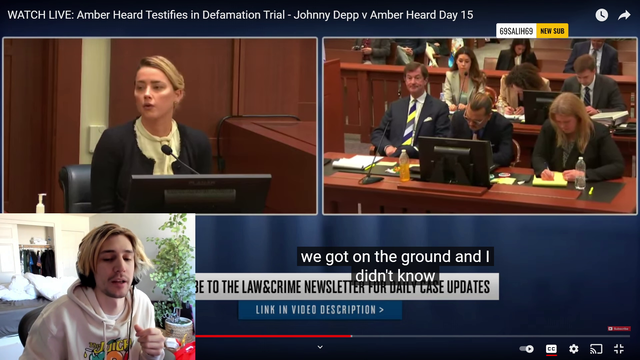
Task: Click the red Subscribe watermark badge
Action: [x=619, y=329]
